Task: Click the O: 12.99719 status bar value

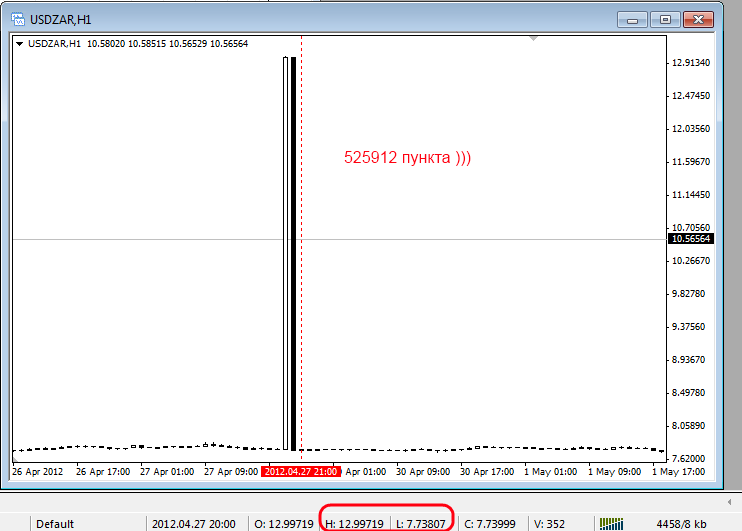Action: pyautogui.click(x=284, y=524)
